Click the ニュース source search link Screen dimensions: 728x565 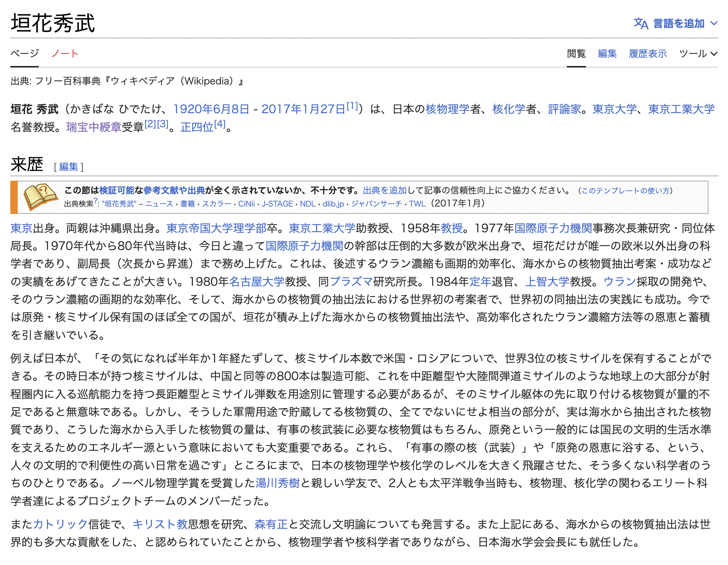click(159, 204)
